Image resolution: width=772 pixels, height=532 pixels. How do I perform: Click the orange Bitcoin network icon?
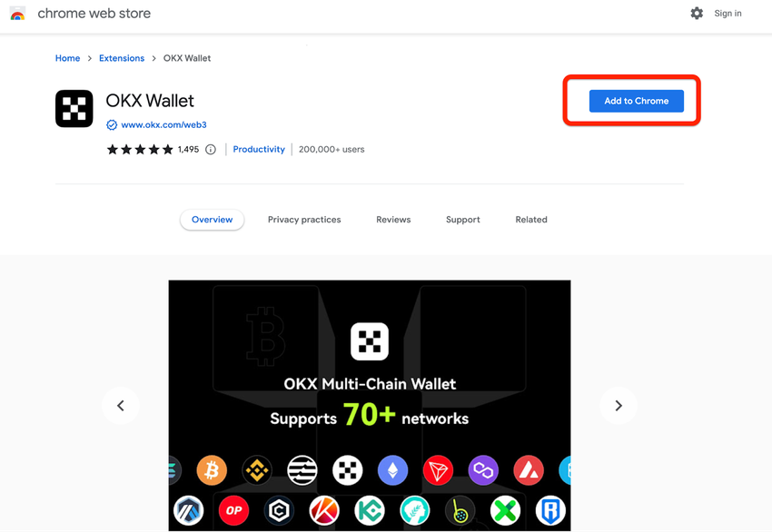[x=212, y=470]
